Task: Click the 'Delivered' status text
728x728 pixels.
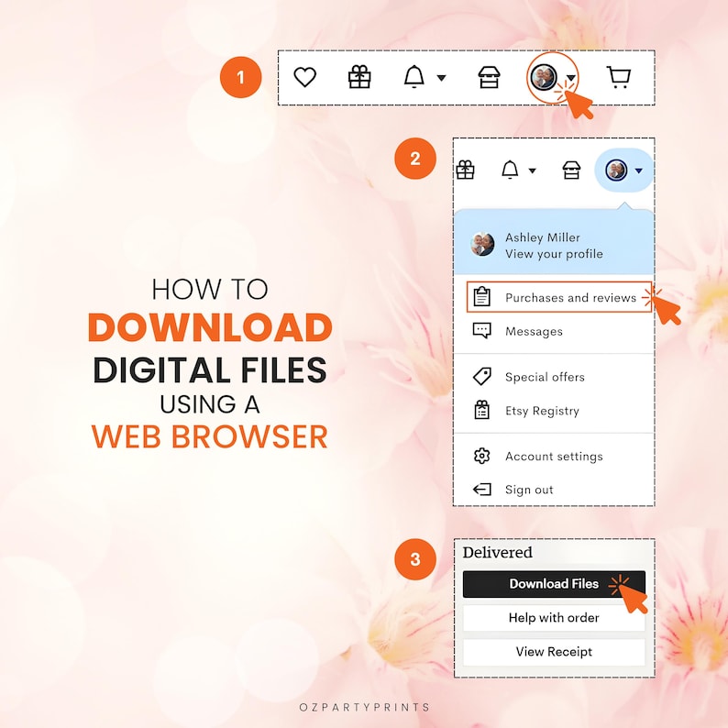Action: point(497,553)
